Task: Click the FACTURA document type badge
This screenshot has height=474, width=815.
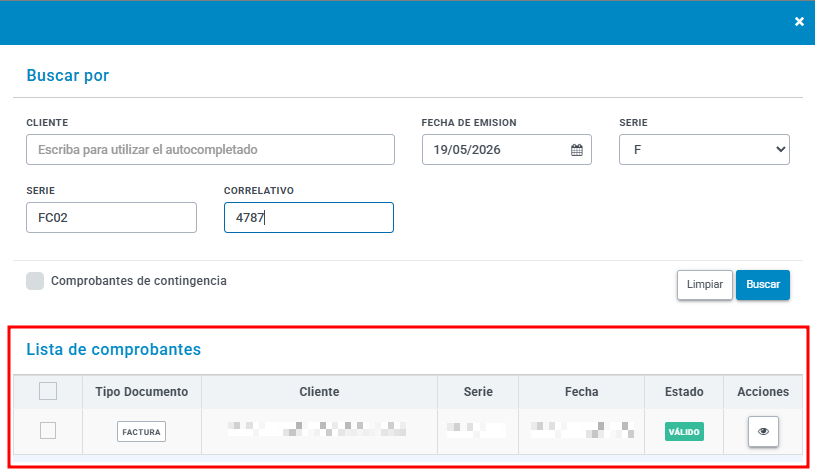Action: point(141,432)
